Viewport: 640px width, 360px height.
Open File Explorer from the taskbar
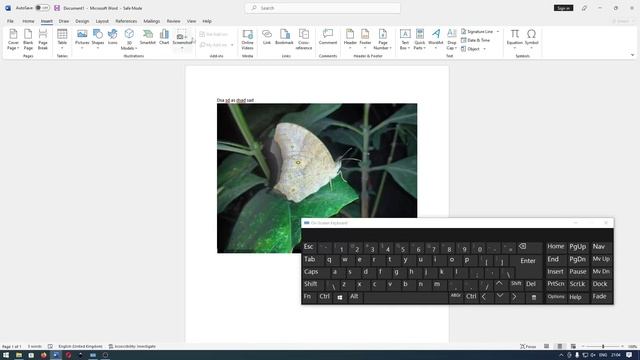click(x=19, y=355)
